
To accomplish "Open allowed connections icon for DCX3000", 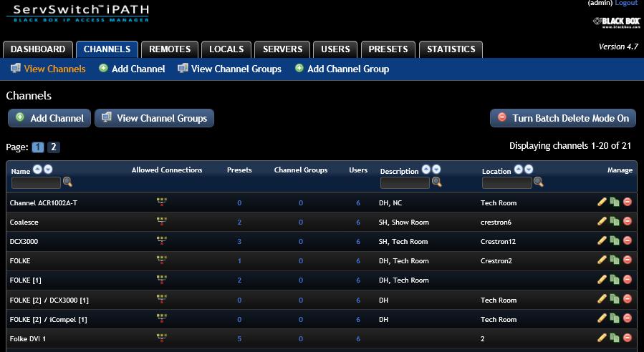I will (x=162, y=240).
